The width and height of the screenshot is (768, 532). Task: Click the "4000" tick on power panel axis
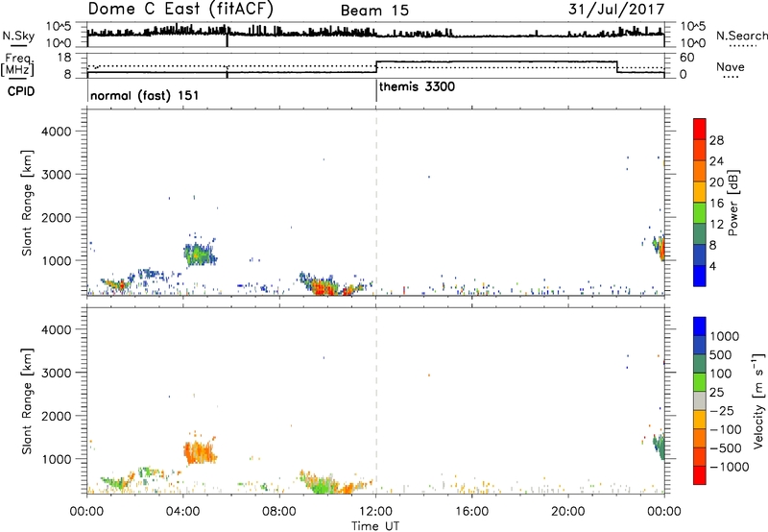point(57,132)
